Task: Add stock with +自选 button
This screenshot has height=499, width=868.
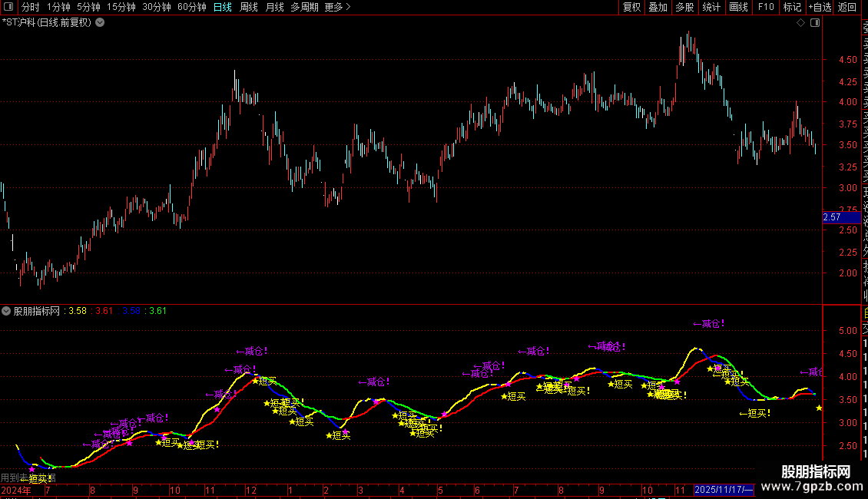Action: [x=820, y=7]
